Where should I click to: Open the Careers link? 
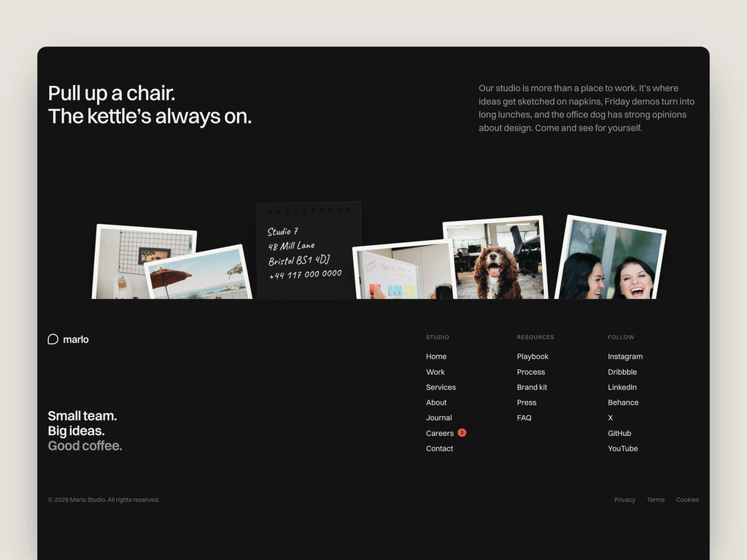(440, 433)
